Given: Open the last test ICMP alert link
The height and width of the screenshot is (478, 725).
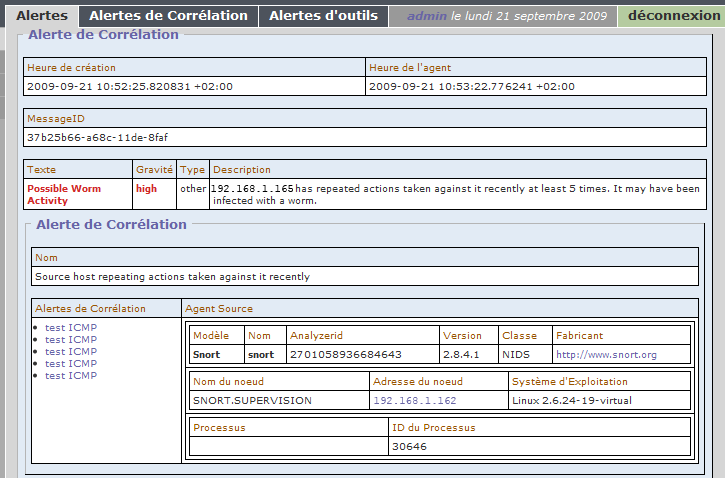Looking at the screenshot, I should pyautogui.click(x=71, y=376).
